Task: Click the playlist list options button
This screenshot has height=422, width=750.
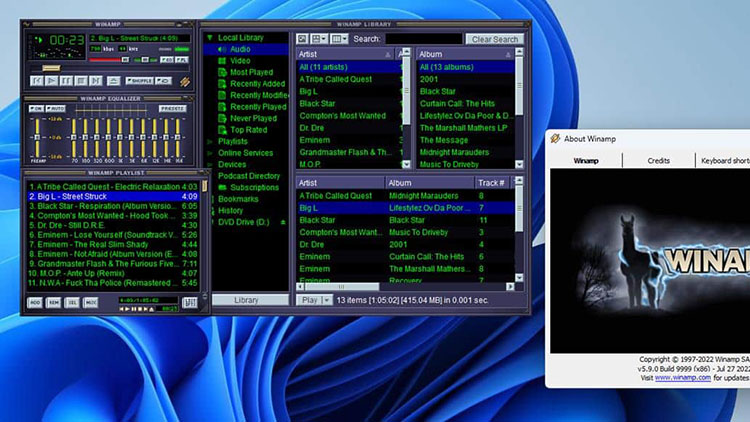Action: pos(189,302)
